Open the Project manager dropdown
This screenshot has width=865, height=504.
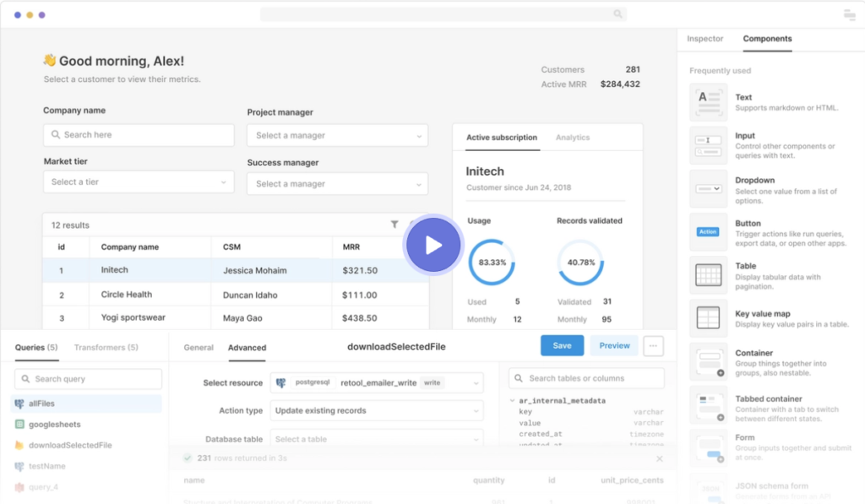coord(338,135)
